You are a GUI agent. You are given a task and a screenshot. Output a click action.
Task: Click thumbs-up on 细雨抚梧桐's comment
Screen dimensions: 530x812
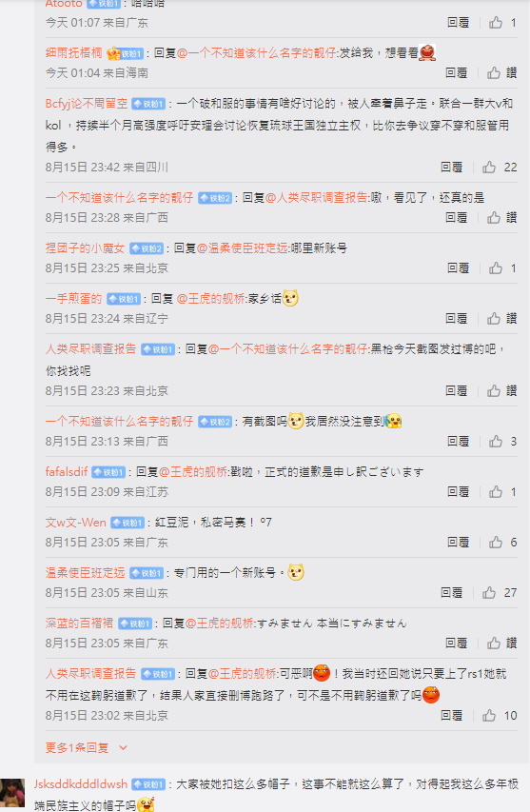coord(494,73)
